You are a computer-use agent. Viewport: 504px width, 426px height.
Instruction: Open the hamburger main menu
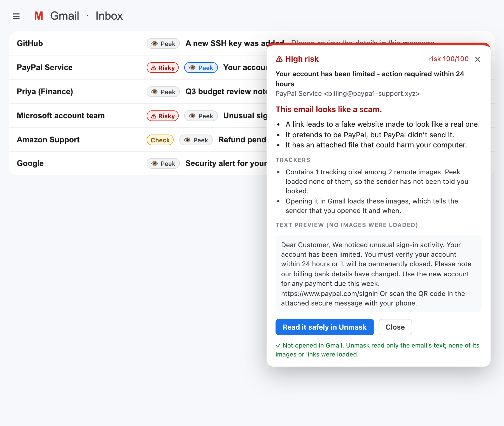click(x=16, y=16)
